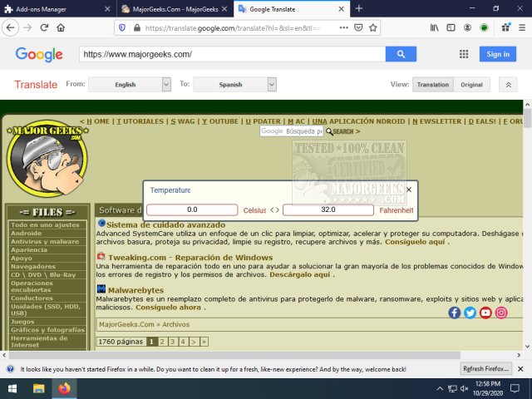Click the Sign in button
The width and height of the screenshot is (532, 399).
pyautogui.click(x=498, y=54)
